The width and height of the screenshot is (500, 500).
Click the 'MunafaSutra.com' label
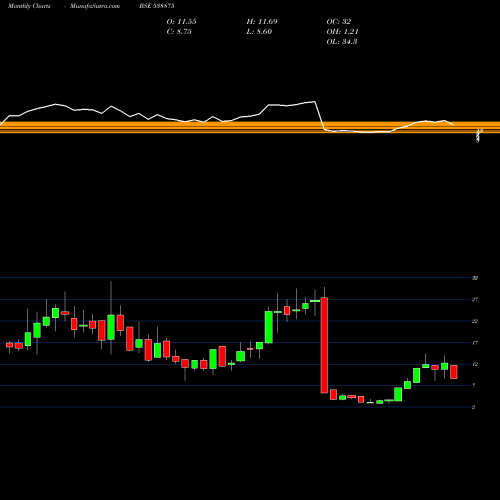tap(95, 6)
